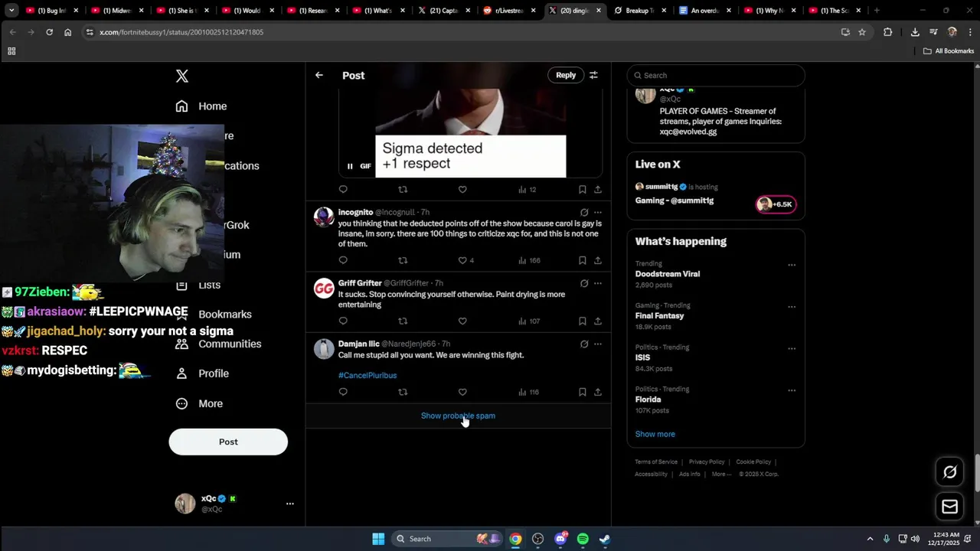Open Final Fantasy trend options
The image size is (980, 551).
point(792,307)
